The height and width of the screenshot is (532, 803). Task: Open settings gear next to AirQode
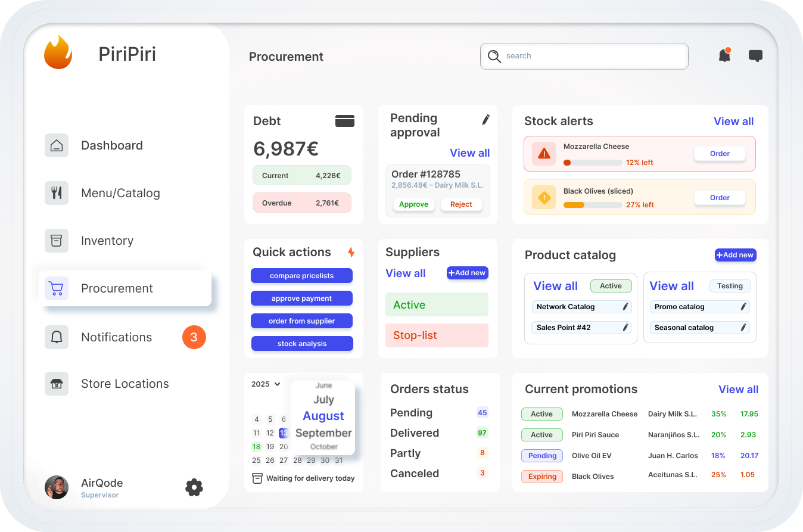(x=194, y=487)
